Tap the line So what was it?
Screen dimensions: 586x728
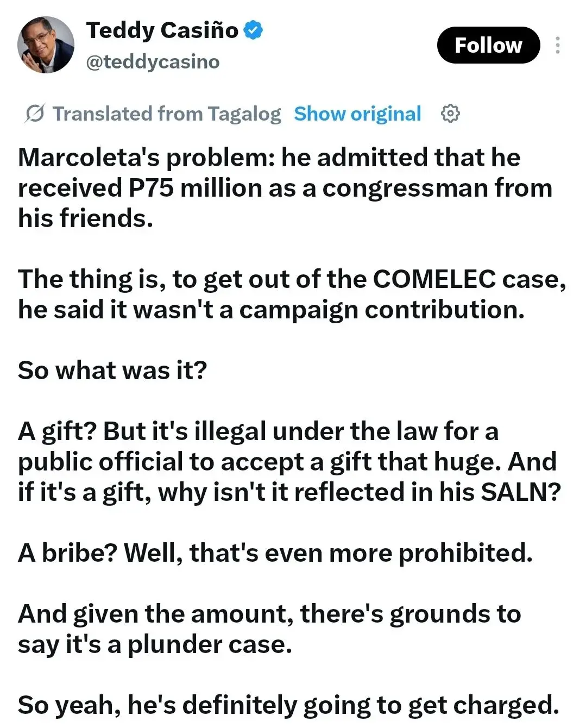click(112, 371)
